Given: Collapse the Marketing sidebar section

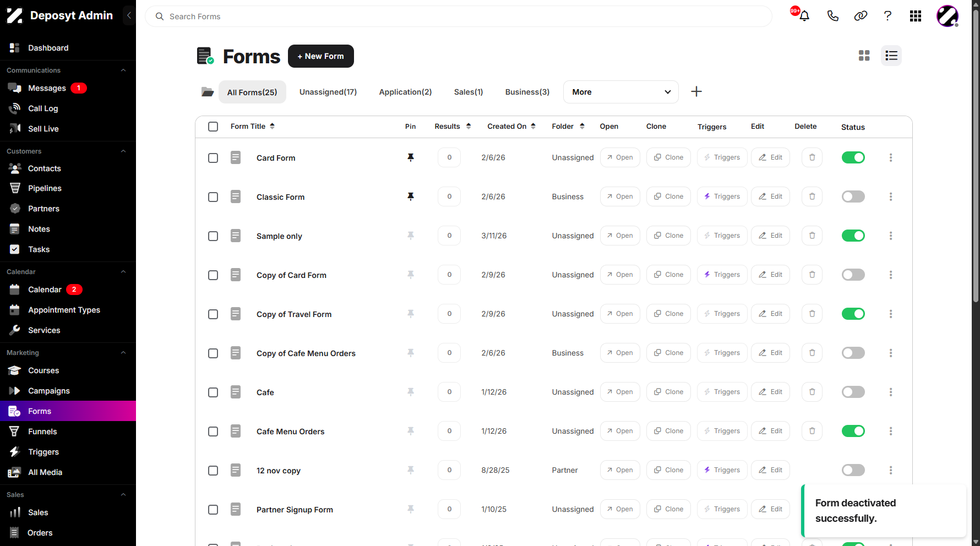Looking at the screenshot, I should pyautogui.click(x=123, y=353).
